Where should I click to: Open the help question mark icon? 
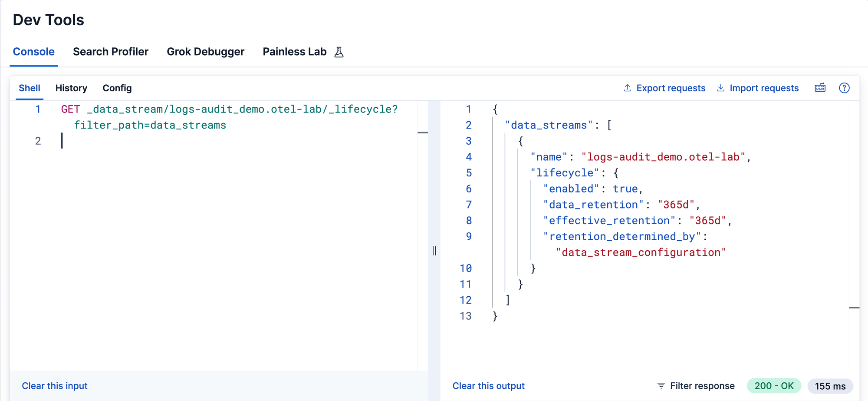[844, 88]
